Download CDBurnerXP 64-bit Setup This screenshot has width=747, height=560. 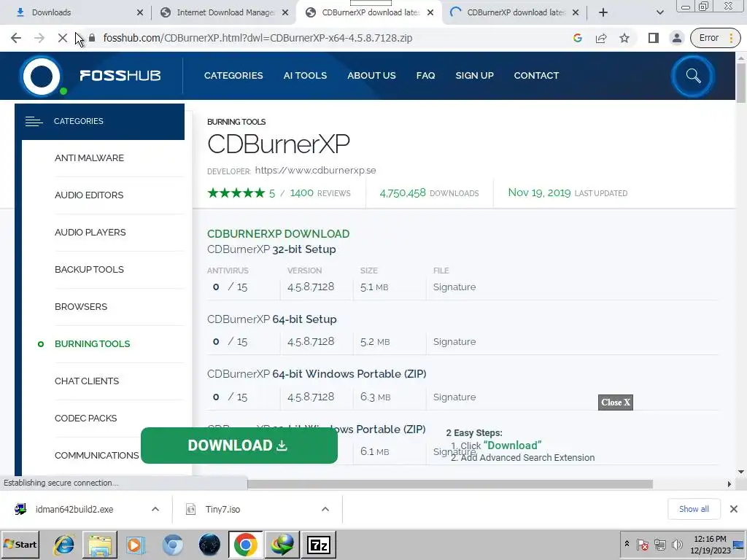[272, 319]
